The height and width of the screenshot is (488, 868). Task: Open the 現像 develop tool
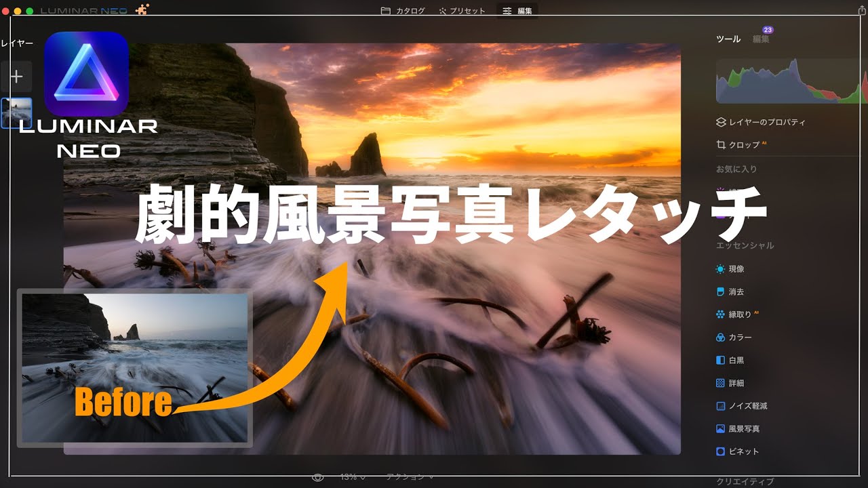[x=730, y=269]
